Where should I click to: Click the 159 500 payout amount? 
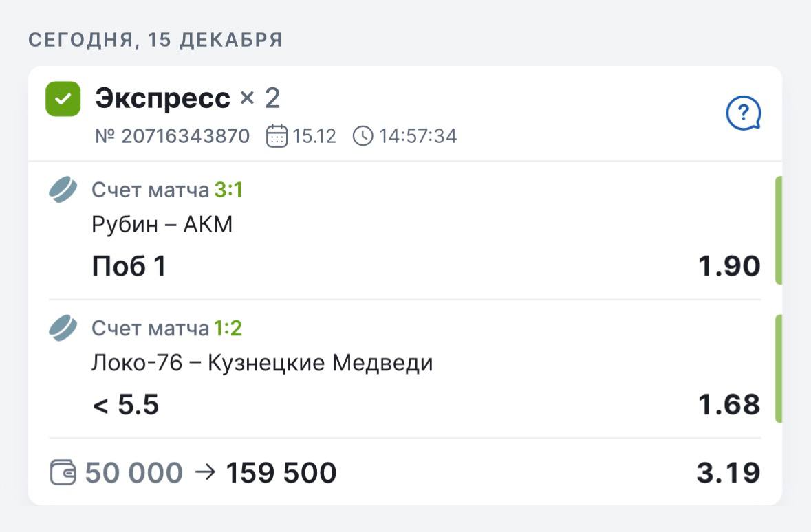pyautogui.click(x=281, y=473)
